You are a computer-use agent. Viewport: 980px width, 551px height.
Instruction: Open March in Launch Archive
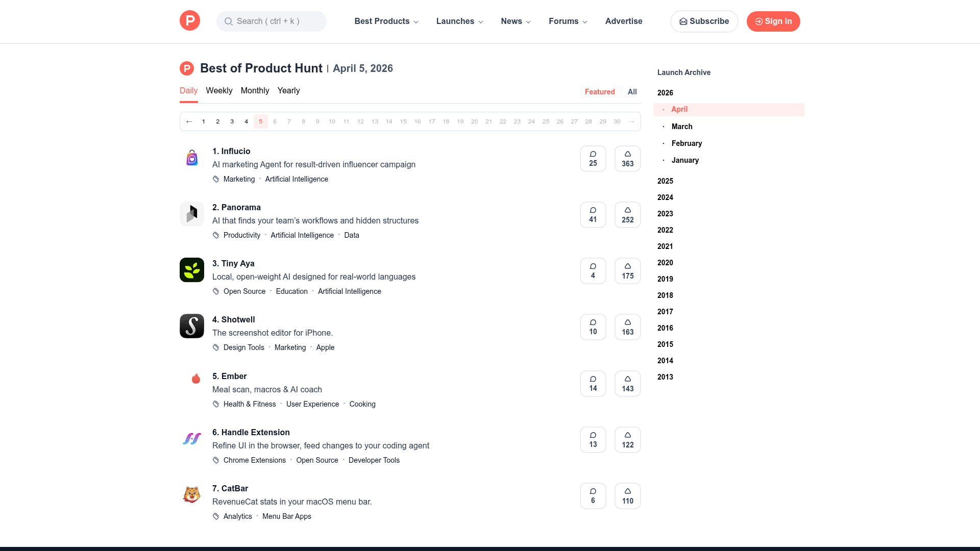click(x=682, y=127)
